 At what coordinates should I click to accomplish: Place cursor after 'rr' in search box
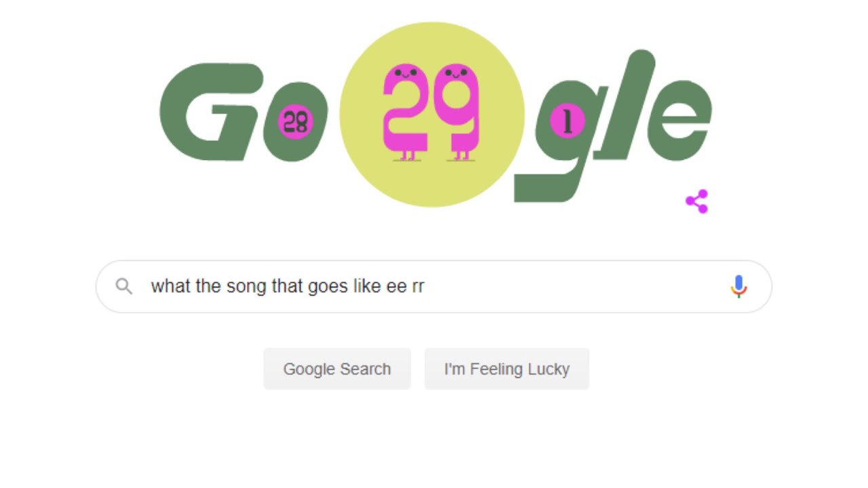[425, 287]
